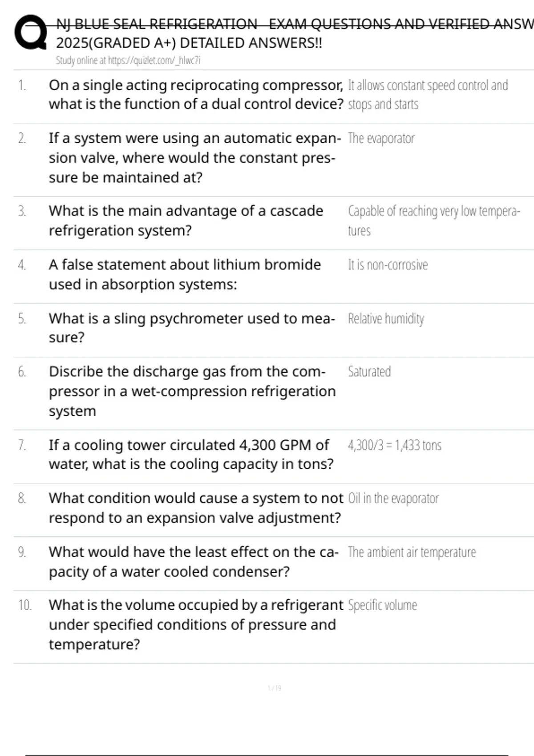Select the 2025 (Graded A+) Detailed Answers heading
This screenshot has width=534, height=756.
(189, 43)
